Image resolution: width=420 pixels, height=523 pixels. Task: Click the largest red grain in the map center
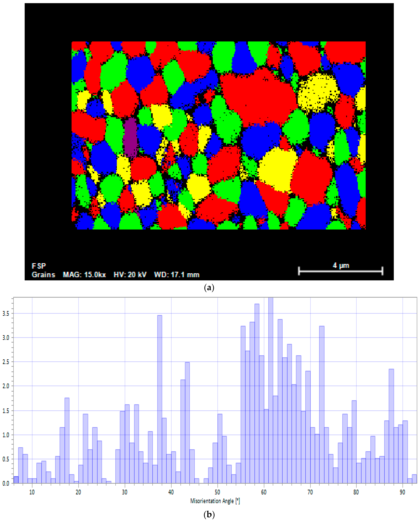tap(258, 97)
